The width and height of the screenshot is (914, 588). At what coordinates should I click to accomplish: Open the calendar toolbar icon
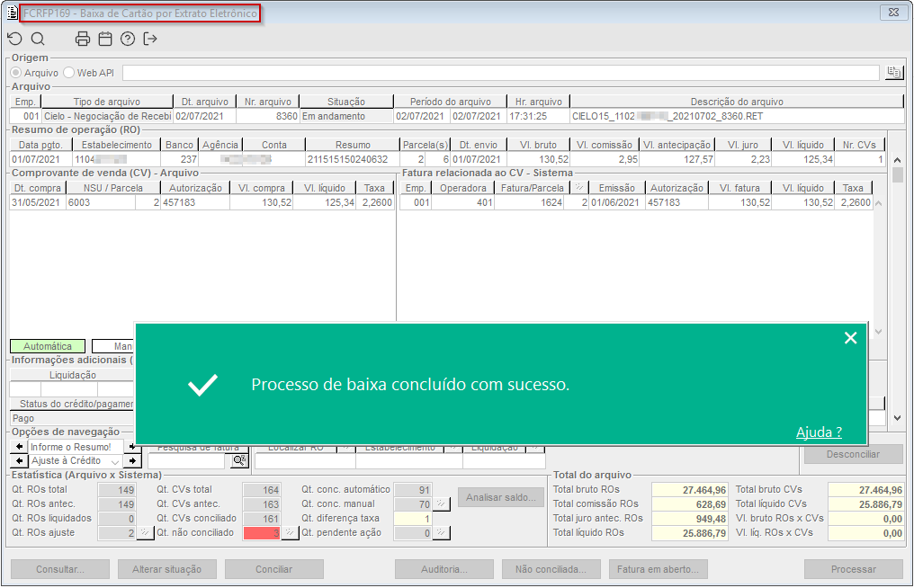point(105,39)
